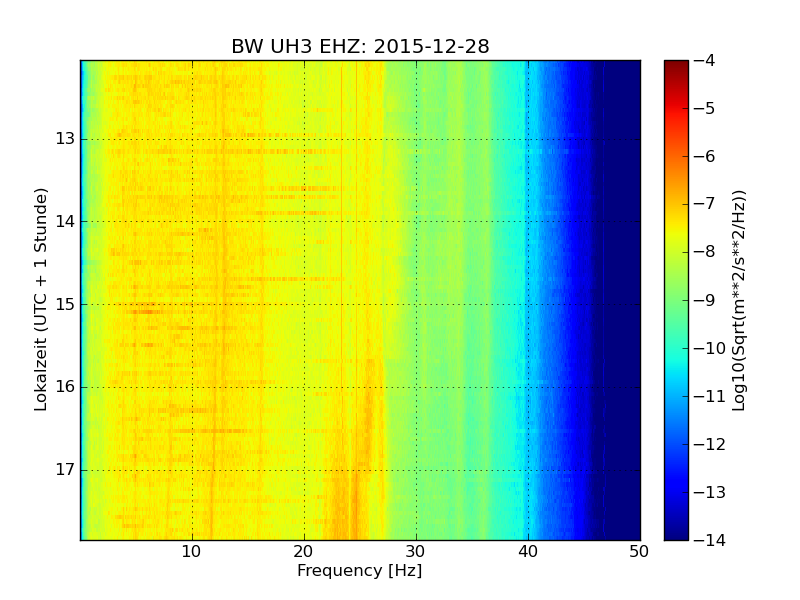Click the x-axis tick label 30
Screen dimensions: 800x600
[x=416, y=552]
